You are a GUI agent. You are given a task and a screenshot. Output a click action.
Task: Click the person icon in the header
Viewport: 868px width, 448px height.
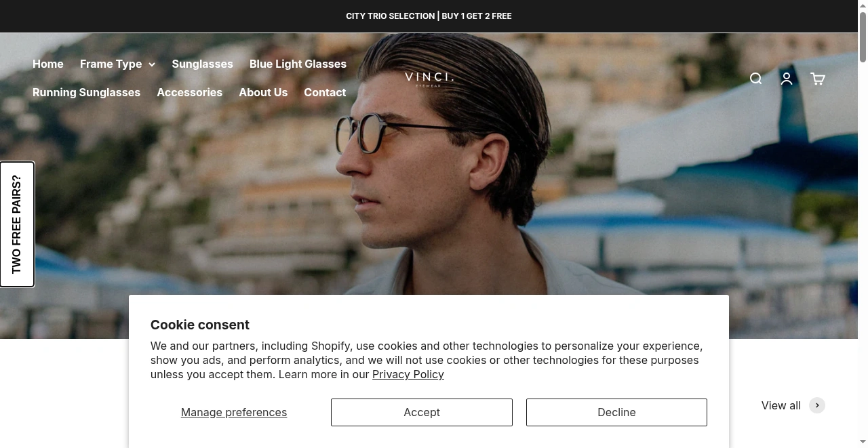787,79
